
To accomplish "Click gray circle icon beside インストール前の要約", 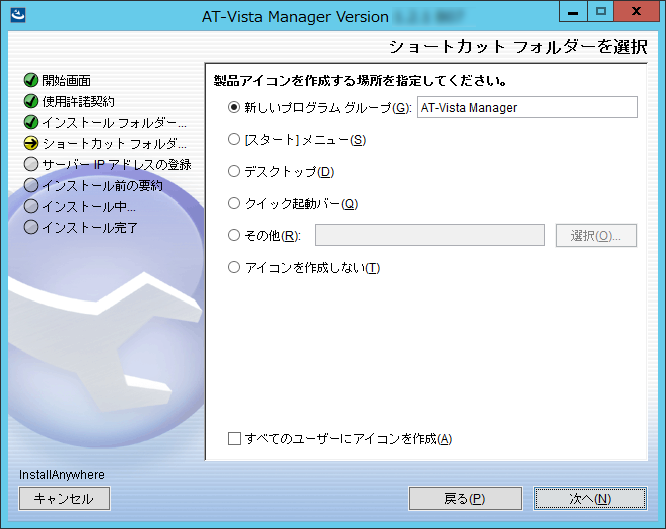I will tap(31, 185).
